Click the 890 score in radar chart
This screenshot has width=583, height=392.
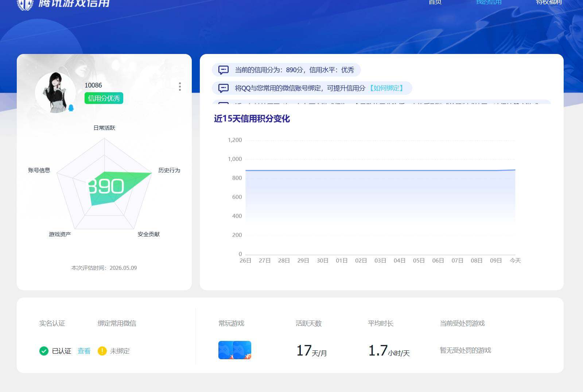pos(106,186)
